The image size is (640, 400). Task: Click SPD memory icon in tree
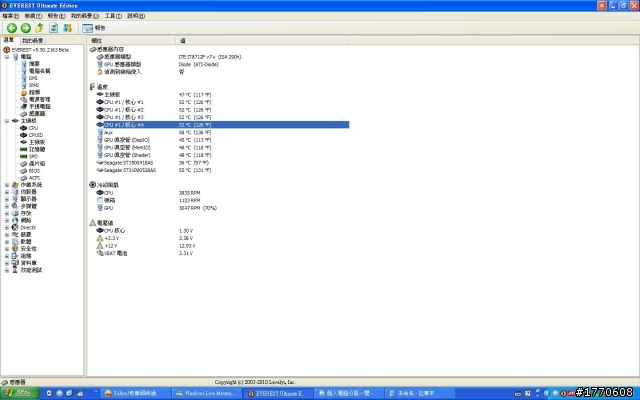click(x=23, y=156)
